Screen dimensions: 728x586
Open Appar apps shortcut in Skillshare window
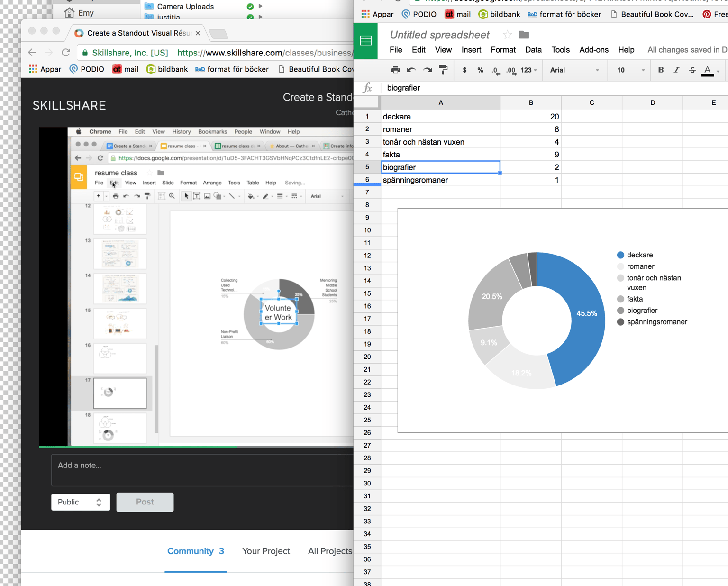(x=45, y=69)
